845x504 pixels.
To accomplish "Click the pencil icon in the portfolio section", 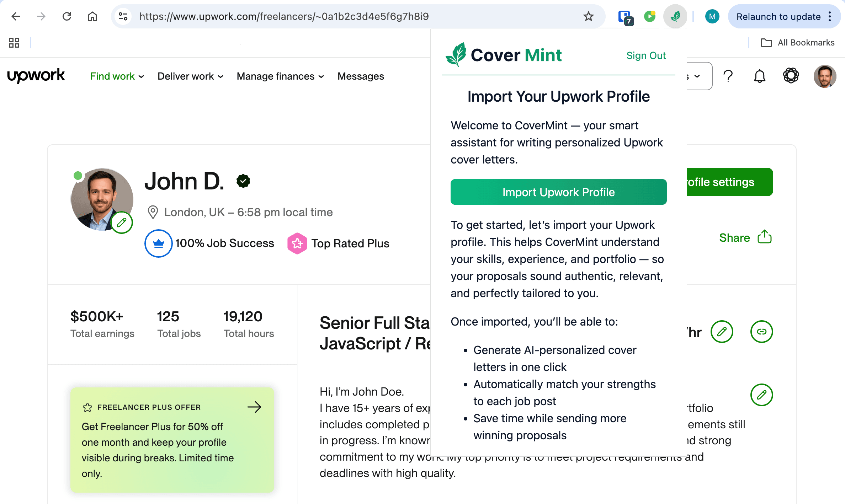I will [762, 395].
